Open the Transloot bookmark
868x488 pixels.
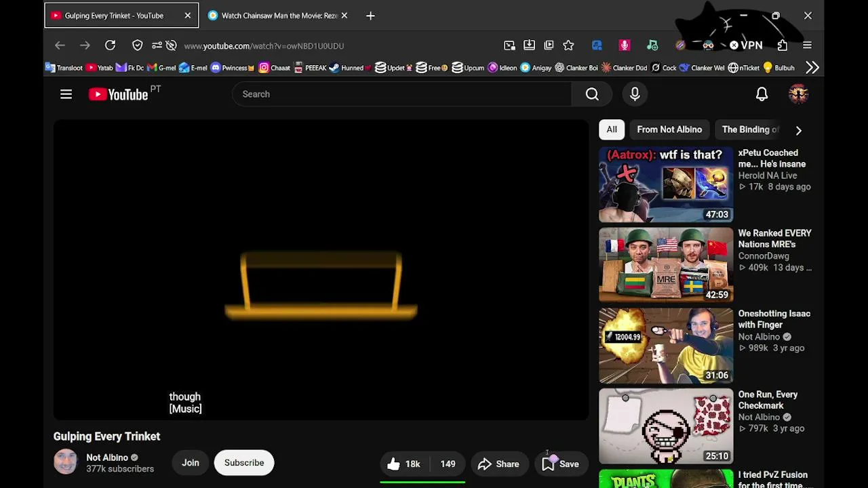click(x=64, y=68)
